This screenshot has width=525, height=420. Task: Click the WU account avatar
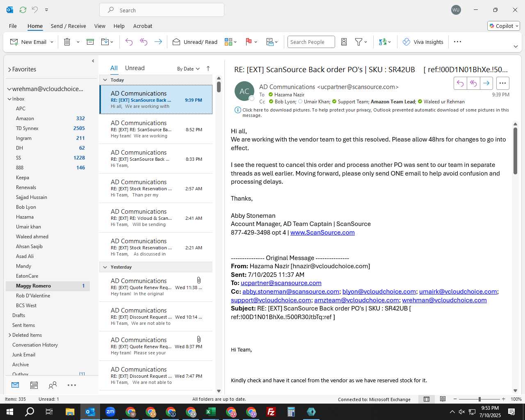click(x=456, y=10)
